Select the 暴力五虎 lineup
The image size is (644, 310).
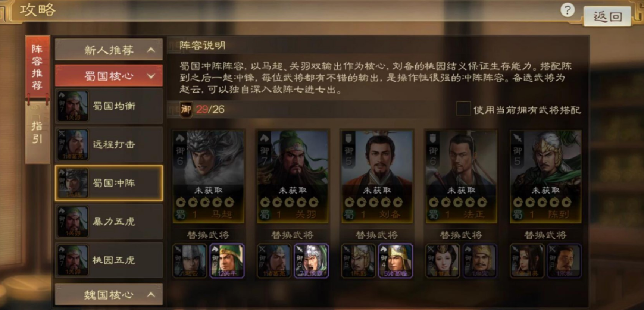(x=109, y=222)
